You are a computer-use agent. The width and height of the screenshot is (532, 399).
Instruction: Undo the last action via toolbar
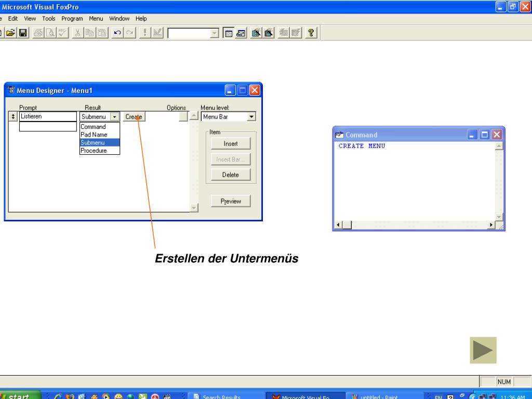[x=117, y=33]
